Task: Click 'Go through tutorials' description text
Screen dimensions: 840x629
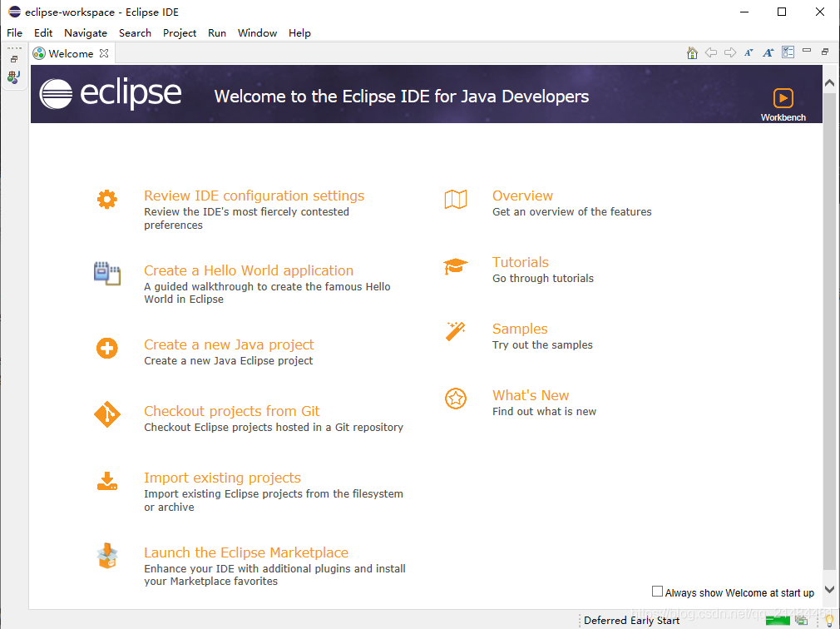Action: tap(543, 278)
